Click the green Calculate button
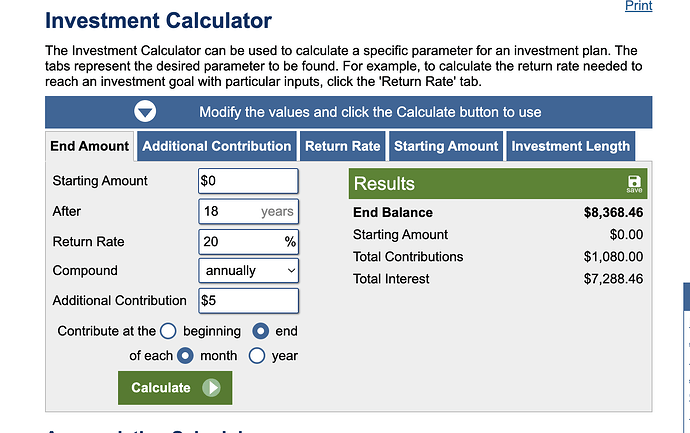Viewport: 690px width, 433px height. coord(175,388)
